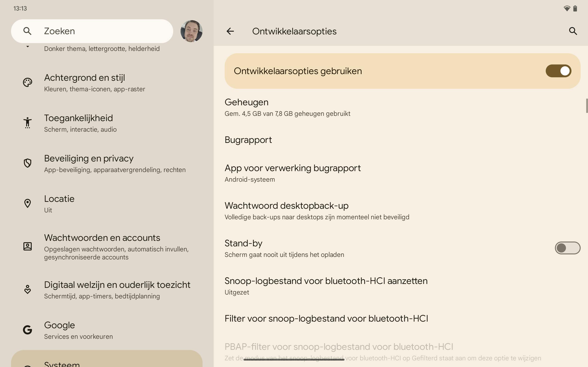Image resolution: width=588 pixels, height=367 pixels.
Task: Open Filter voor snoop-logbestand voor bluetooth-HCI
Action: [x=326, y=318]
